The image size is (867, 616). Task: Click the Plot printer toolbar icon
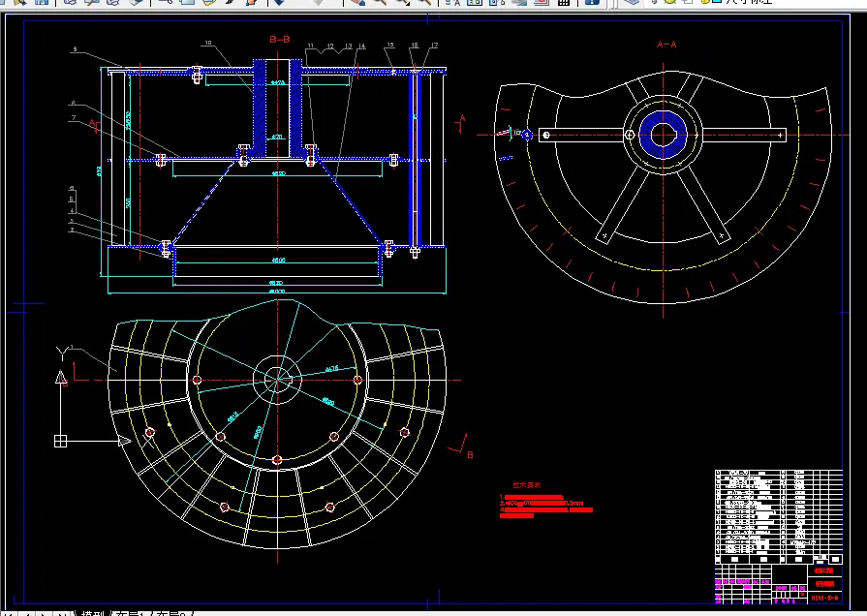pos(69,2)
